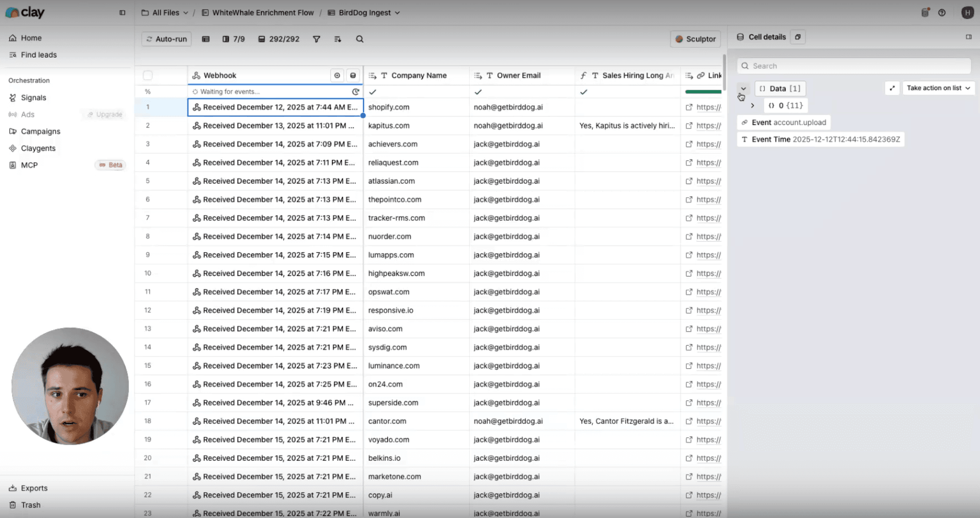
Task: Open the link icon in cantor.com row
Action: (689, 421)
